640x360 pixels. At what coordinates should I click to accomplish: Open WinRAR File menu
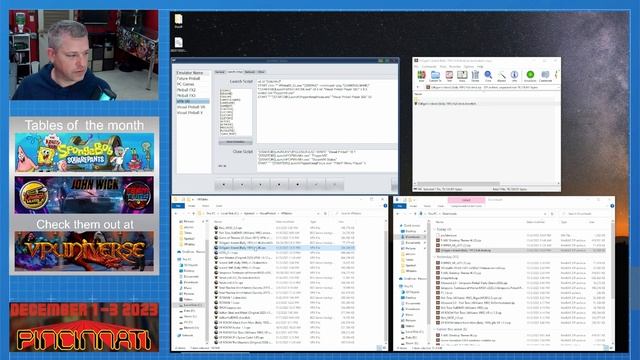click(x=416, y=67)
